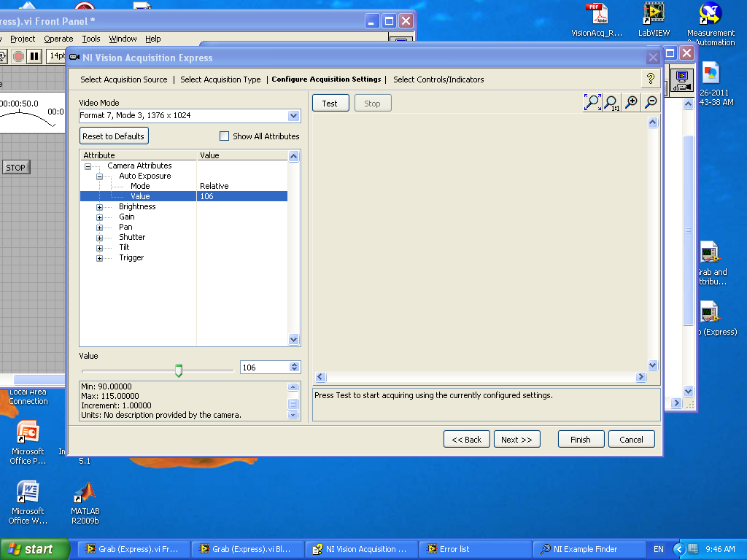Image resolution: width=747 pixels, height=560 pixels.
Task: Click Finish to complete the wizard
Action: (581, 439)
